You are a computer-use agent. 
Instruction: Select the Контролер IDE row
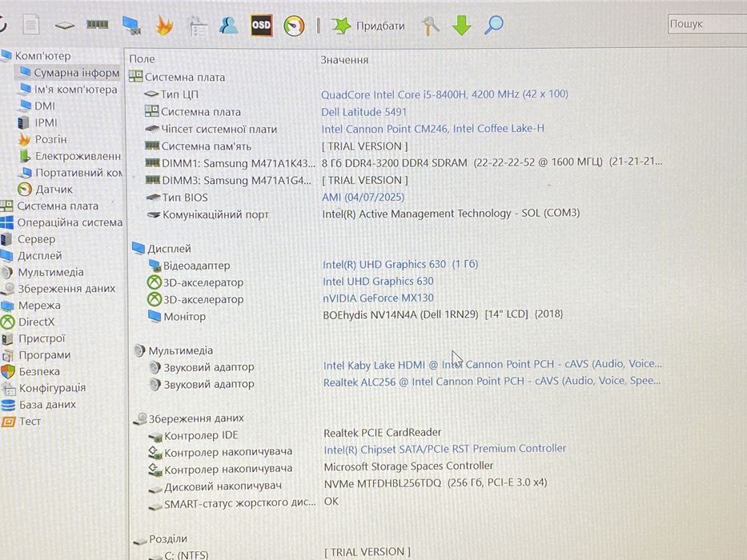[x=295, y=434]
